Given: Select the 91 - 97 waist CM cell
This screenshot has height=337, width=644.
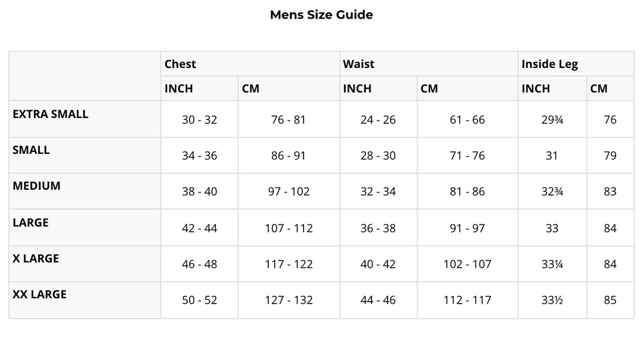Looking at the screenshot, I should click(x=467, y=228).
